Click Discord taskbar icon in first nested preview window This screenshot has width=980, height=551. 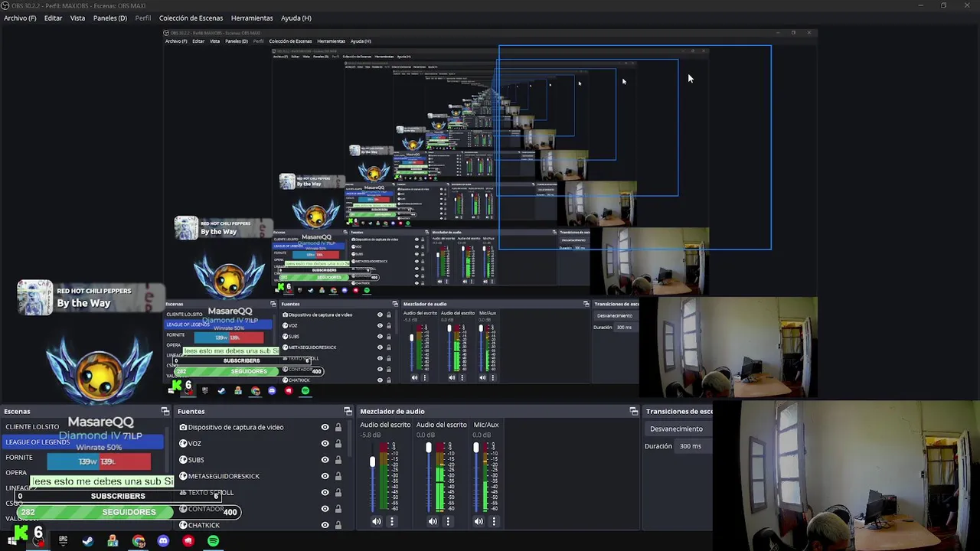coord(272,390)
